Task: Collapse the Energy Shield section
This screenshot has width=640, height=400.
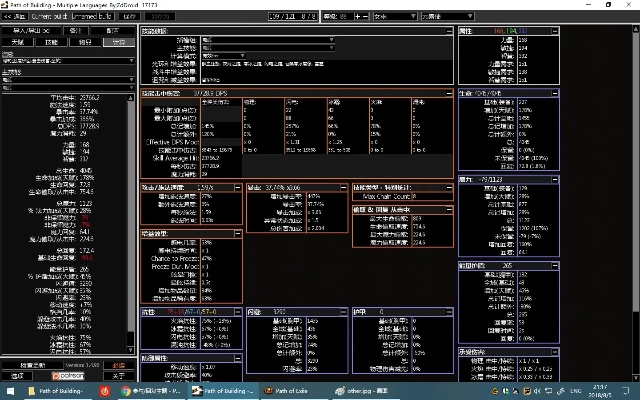Action: click(555, 266)
